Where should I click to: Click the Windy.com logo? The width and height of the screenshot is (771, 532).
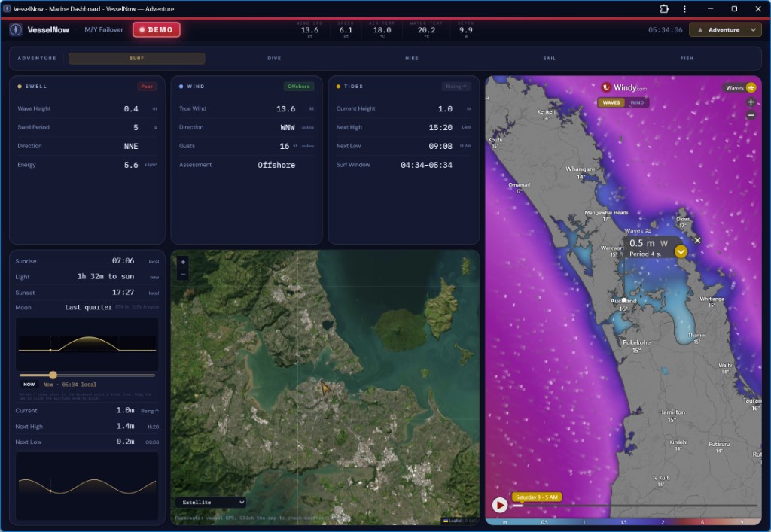pos(623,87)
